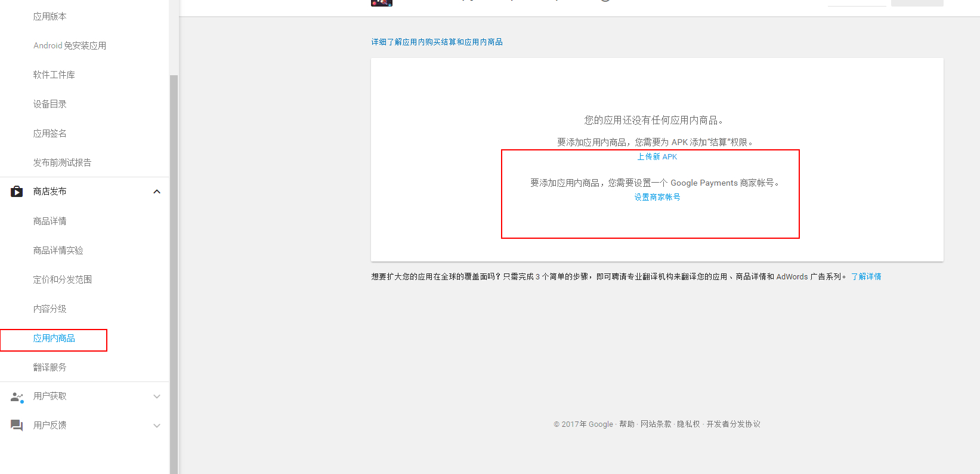Viewport: 980px width, 474px height.
Task: Expand the 用户获取 section chevron
Action: coord(157,396)
